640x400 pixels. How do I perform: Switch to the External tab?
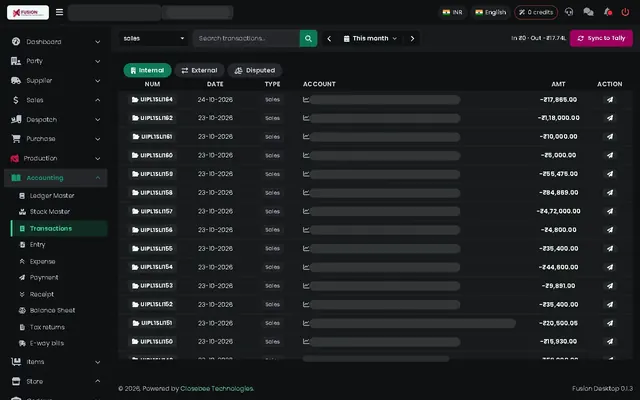pyautogui.click(x=200, y=70)
